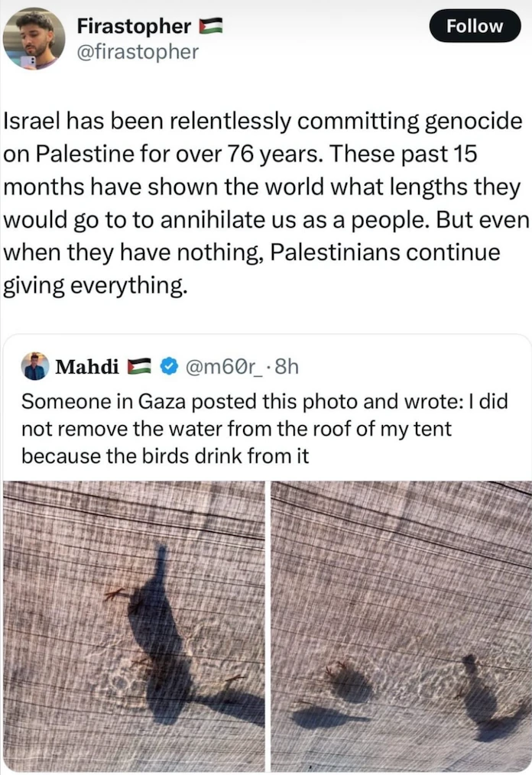532x775 pixels.
Task: Open the @firastopher handle link
Action: (x=138, y=51)
